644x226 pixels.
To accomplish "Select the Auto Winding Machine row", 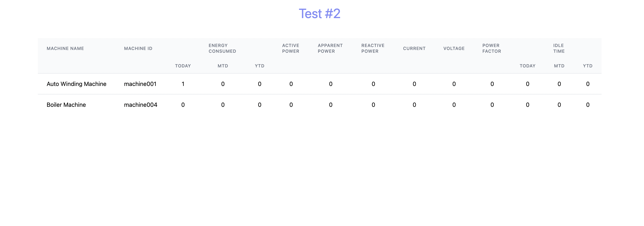I will pos(76,84).
